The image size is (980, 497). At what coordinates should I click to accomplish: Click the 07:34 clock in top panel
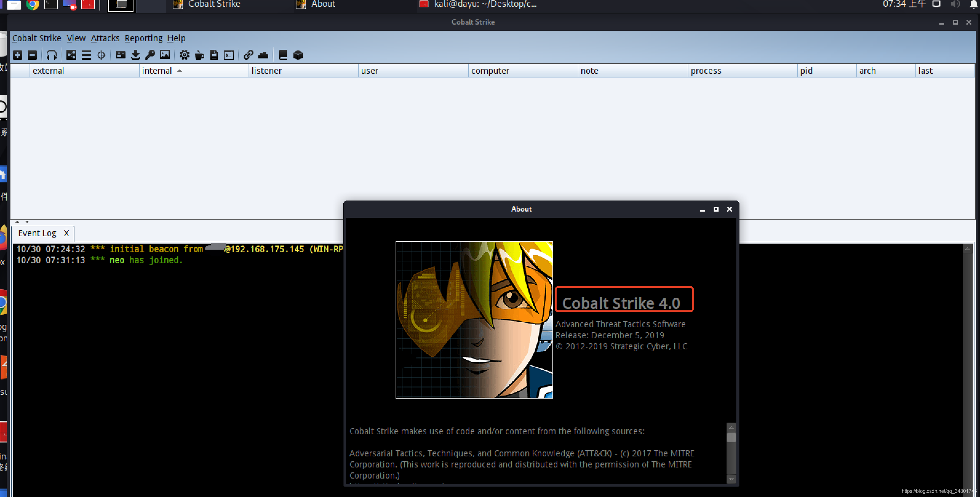pyautogui.click(x=905, y=4)
